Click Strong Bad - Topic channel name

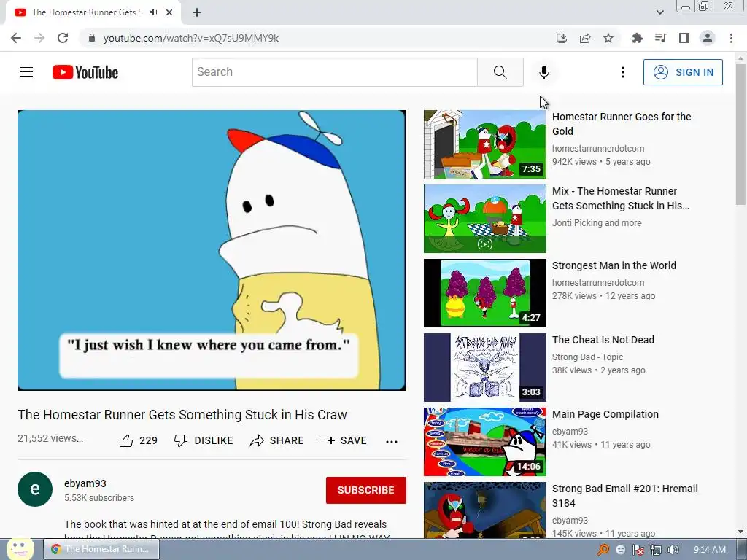587,357
